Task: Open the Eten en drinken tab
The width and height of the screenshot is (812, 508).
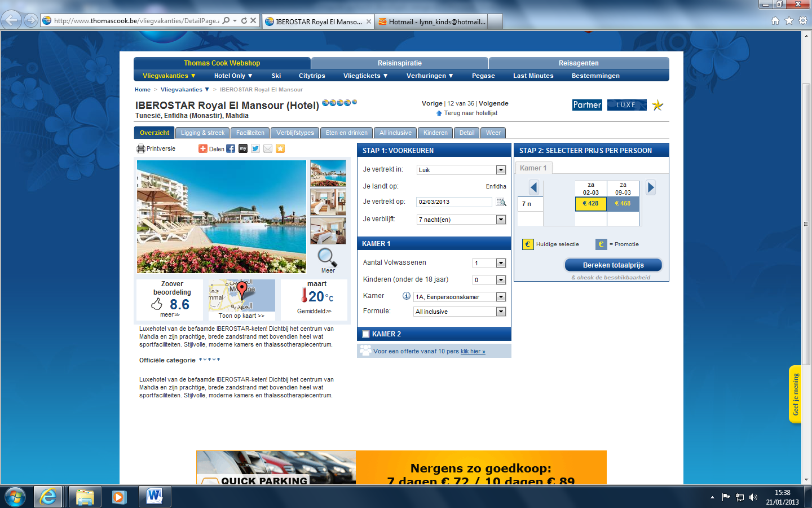Action: [347, 133]
